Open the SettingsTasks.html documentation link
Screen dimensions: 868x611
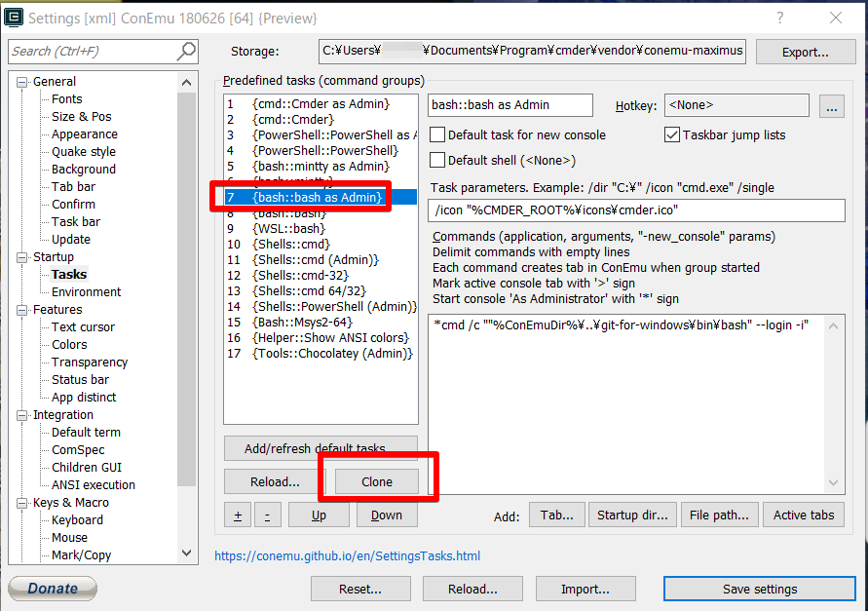348,556
